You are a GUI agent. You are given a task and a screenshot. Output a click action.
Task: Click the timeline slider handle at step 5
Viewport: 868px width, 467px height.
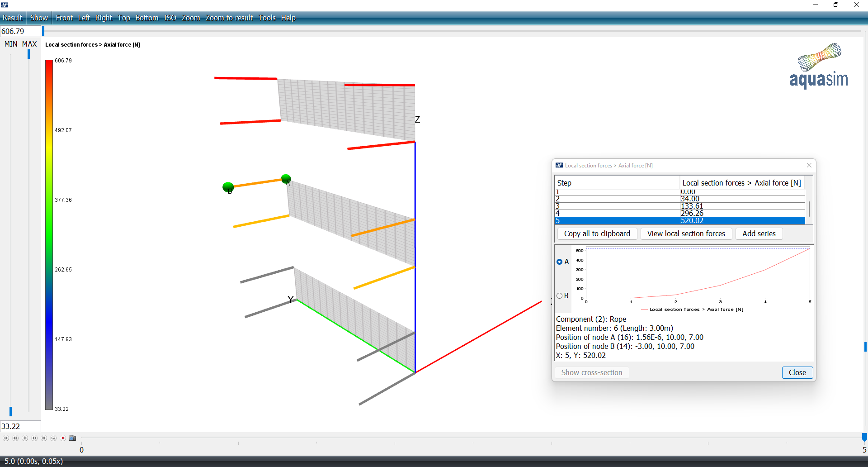[x=864, y=437]
